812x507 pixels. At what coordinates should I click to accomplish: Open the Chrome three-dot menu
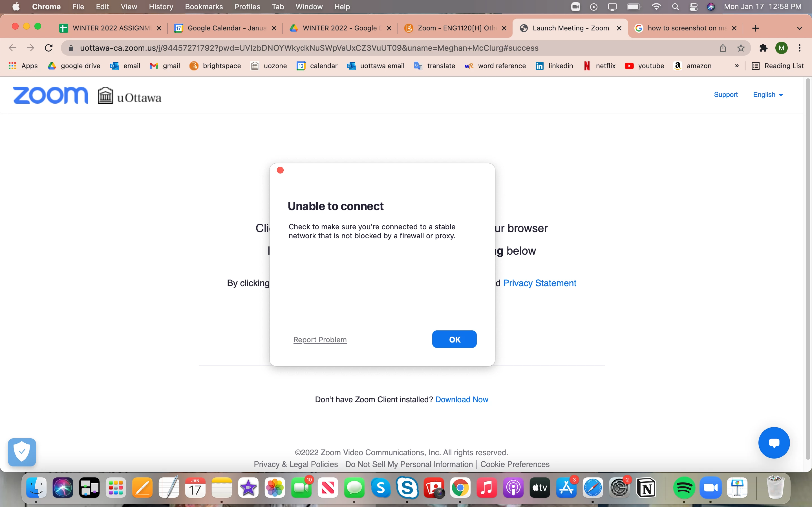click(x=800, y=48)
